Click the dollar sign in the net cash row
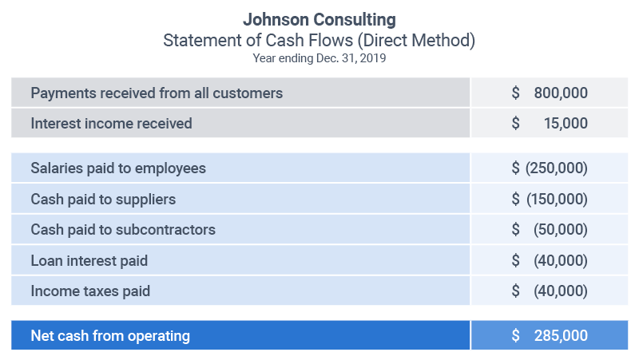The width and height of the screenshot is (639, 364). [516, 336]
